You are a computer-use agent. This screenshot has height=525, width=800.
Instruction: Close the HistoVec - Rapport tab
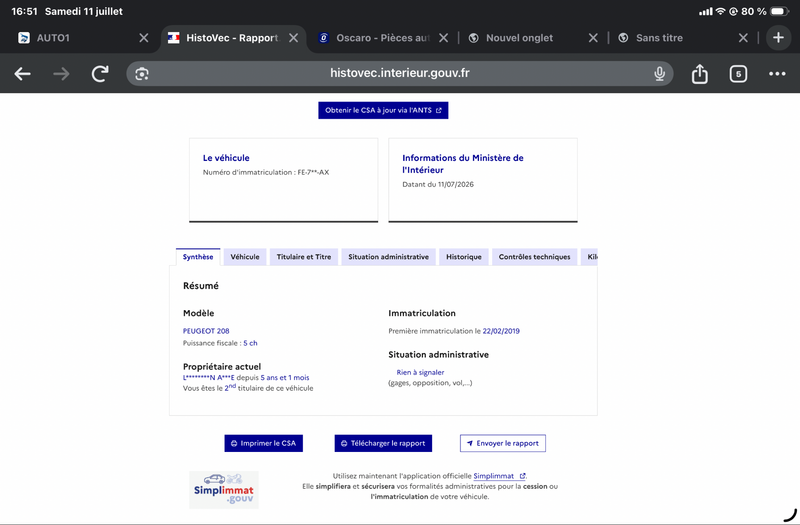coord(293,38)
